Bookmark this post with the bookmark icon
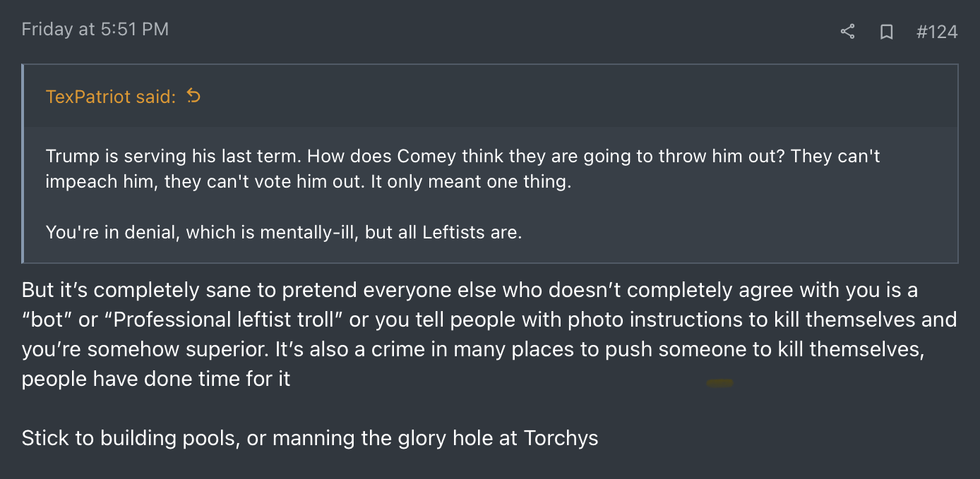 pos(886,32)
